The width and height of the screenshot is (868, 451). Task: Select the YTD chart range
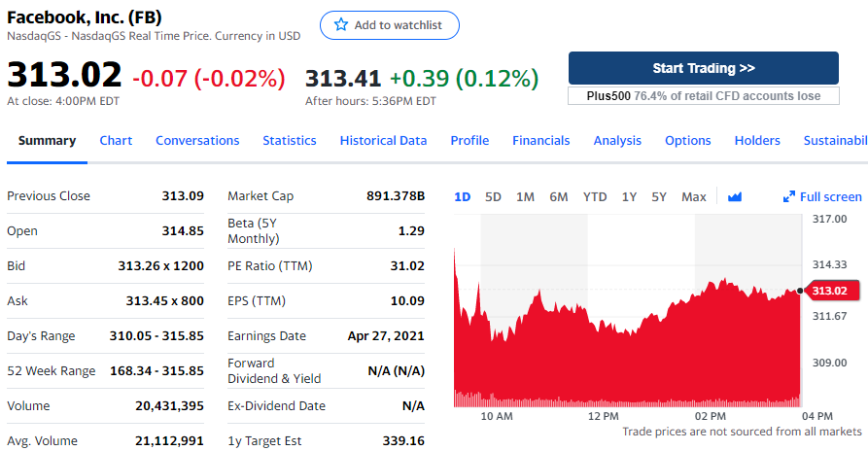(x=595, y=197)
